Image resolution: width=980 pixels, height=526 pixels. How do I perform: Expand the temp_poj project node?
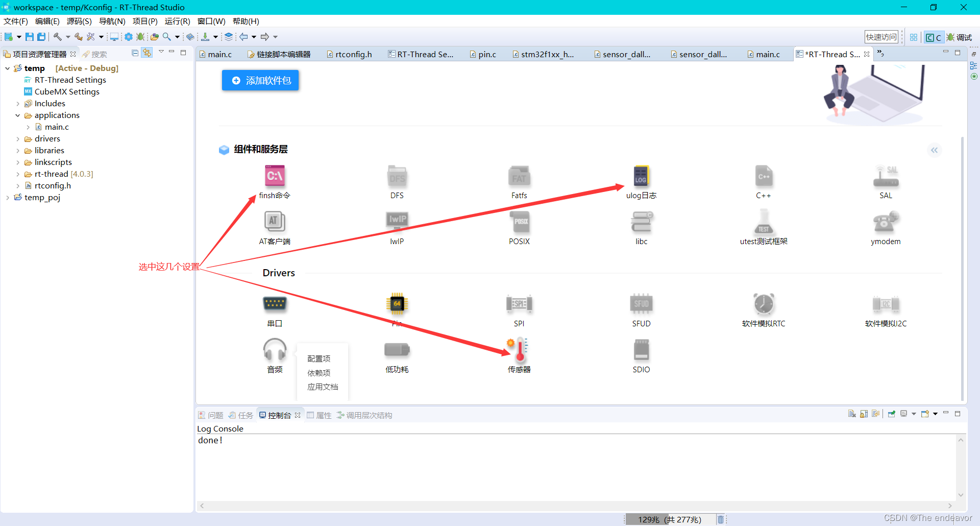coord(8,198)
